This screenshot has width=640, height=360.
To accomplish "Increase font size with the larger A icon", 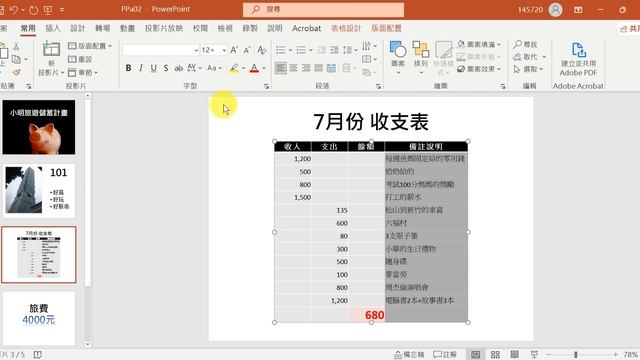I will click(x=234, y=50).
